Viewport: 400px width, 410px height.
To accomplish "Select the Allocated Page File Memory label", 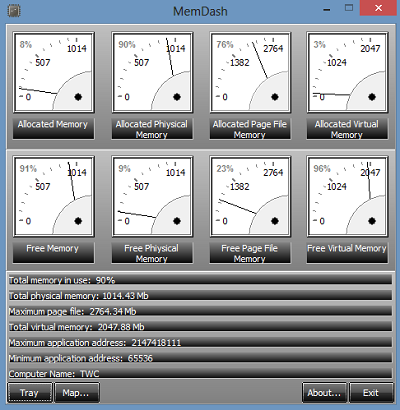I will point(250,128).
